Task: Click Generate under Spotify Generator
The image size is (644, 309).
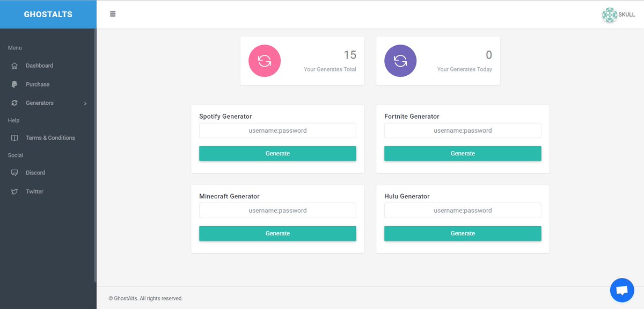Action: (277, 153)
